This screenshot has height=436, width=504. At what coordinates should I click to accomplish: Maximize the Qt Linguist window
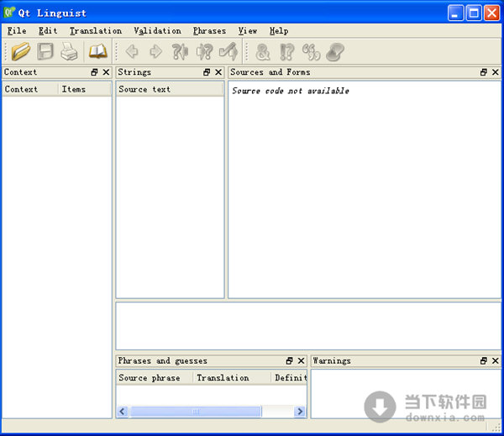point(474,13)
